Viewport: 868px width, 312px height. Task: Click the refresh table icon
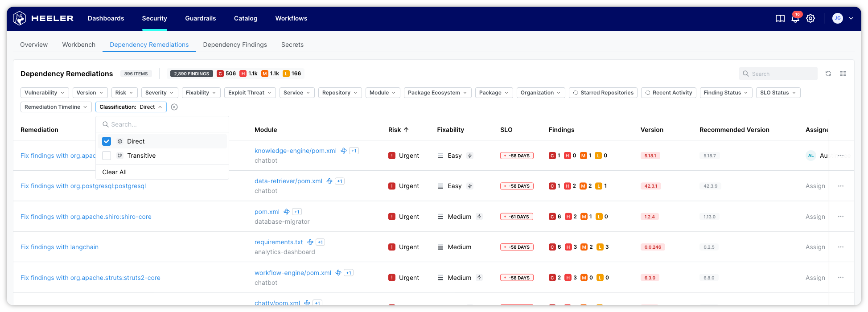click(x=828, y=74)
